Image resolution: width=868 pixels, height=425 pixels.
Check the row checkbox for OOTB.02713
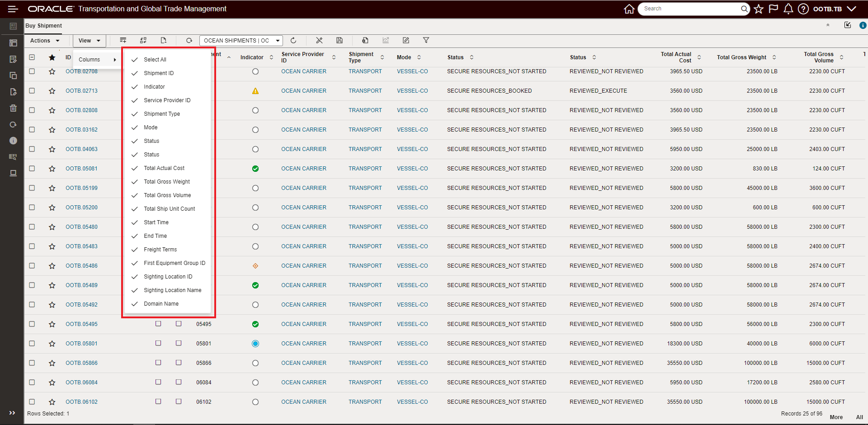tap(32, 90)
